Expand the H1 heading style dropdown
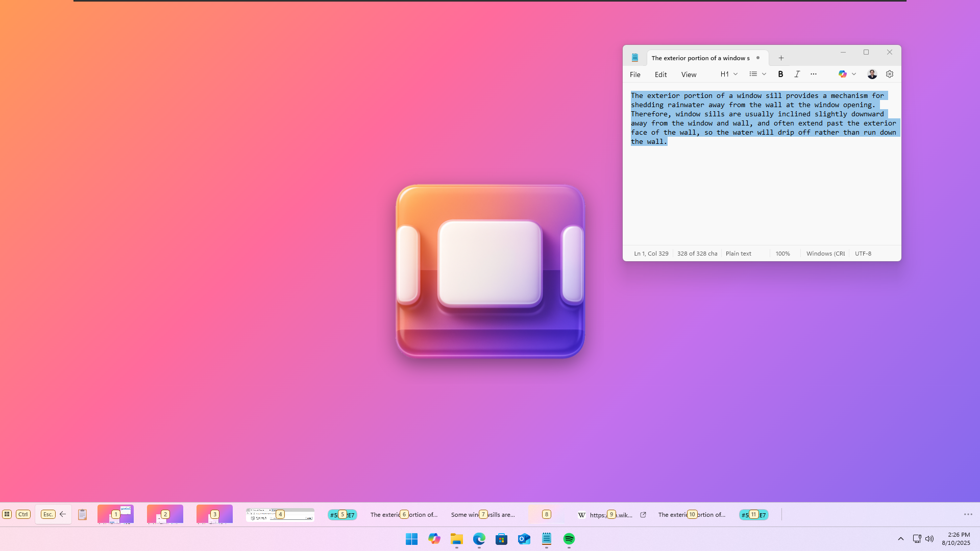The height and width of the screenshot is (551, 980). pyautogui.click(x=728, y=74)
